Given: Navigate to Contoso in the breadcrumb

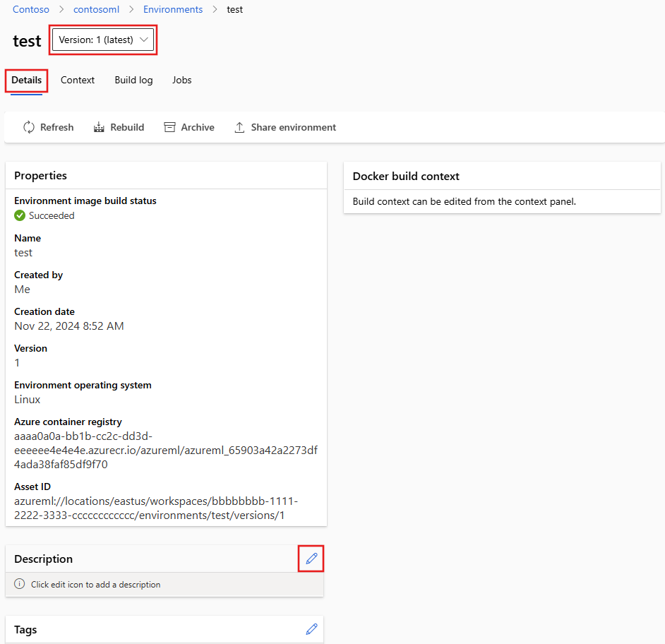Looking at the screenshot, I should click(31, 10).
